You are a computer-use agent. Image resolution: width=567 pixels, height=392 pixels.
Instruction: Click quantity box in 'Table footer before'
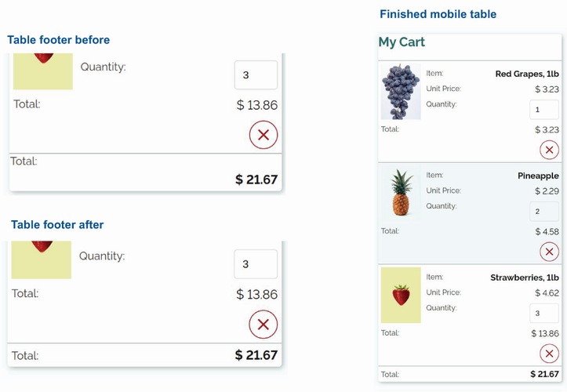pyautogui.click(x=256, y=75)
